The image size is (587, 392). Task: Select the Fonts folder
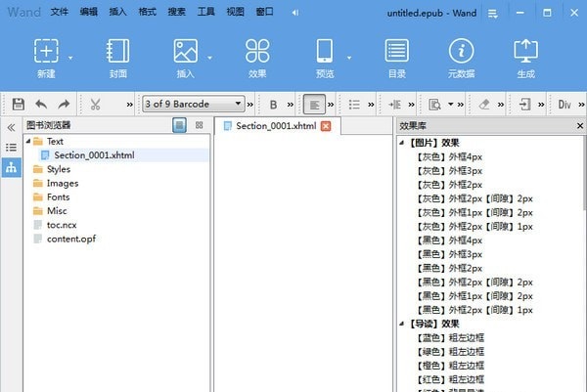(58, 197)
